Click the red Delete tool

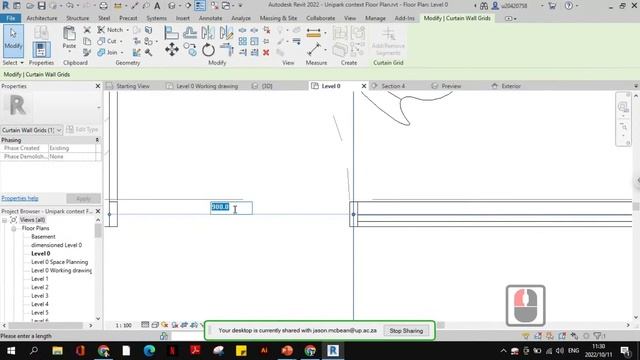pyautogui.click(x=266, y=52)
